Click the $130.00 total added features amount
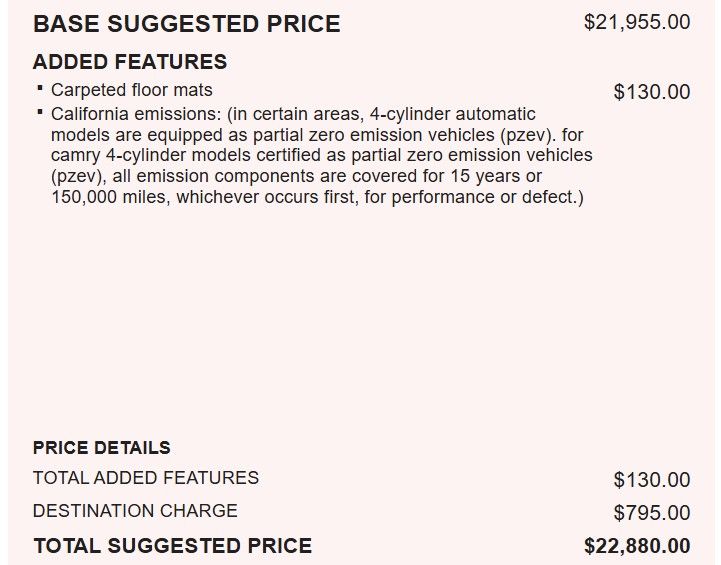Screen dimensions: 721x565 tap(652, 480)
